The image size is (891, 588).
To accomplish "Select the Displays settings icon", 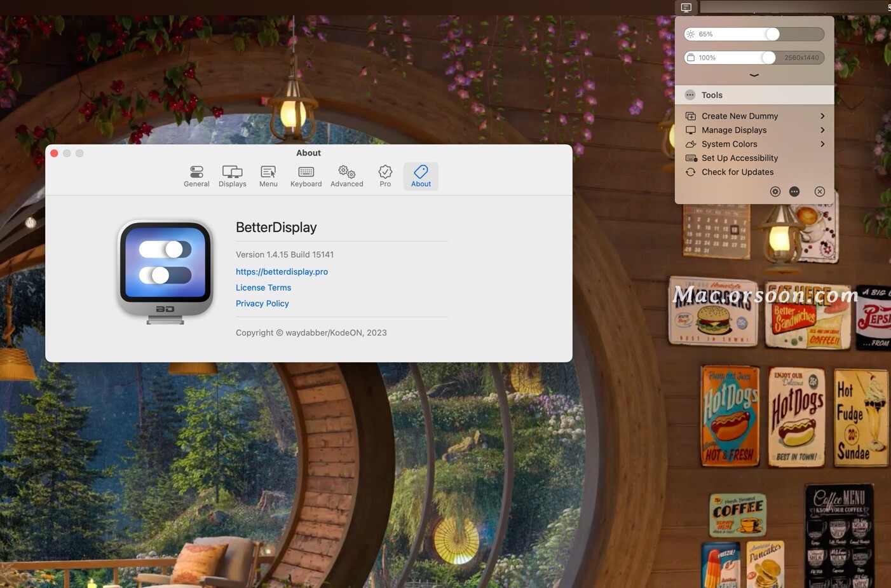I will pos(232,175).
